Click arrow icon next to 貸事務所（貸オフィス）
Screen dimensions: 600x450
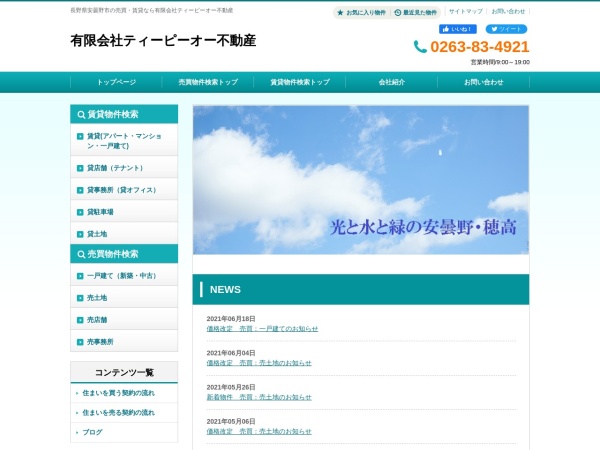80,190
